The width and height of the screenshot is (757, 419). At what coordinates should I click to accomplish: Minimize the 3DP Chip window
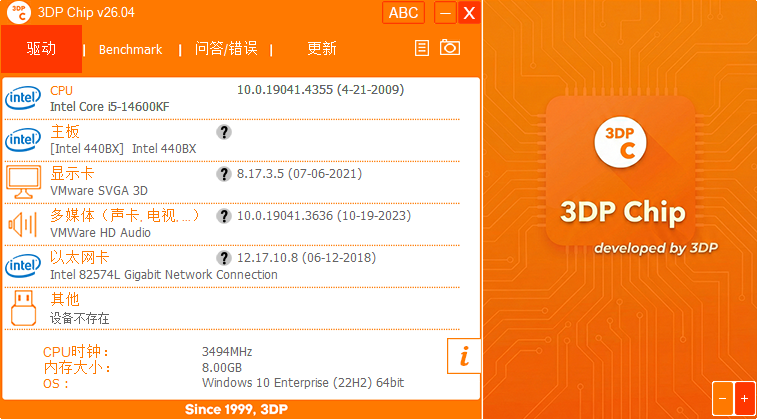[445, 13]
